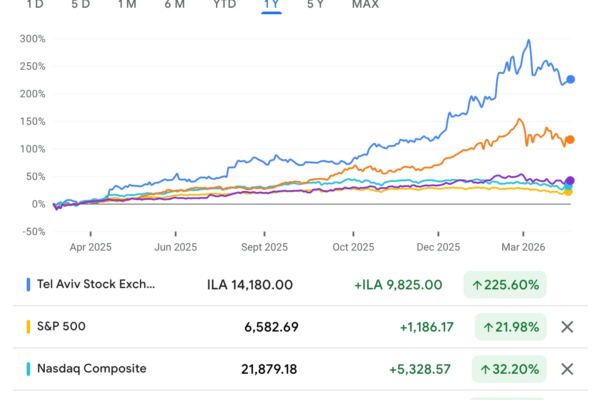Click the cyan Nasdaq Composite color swatch

coord(28,369)
